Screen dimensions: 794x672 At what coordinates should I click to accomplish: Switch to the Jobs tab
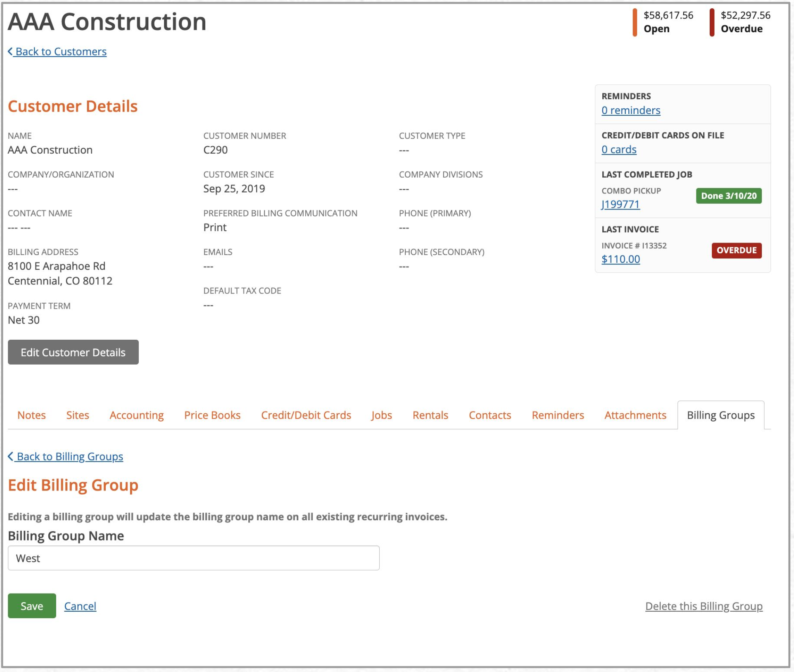[381, 415]
